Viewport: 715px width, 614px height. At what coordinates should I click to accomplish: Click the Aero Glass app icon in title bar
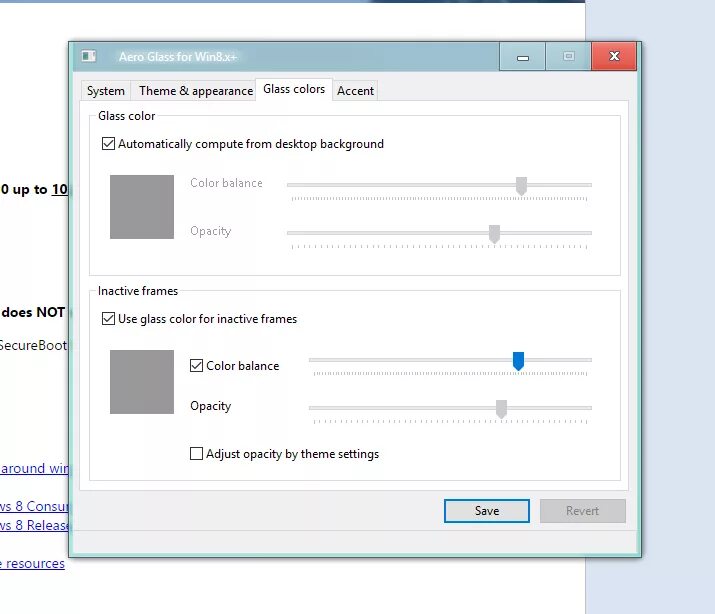(x=89, y=56)
